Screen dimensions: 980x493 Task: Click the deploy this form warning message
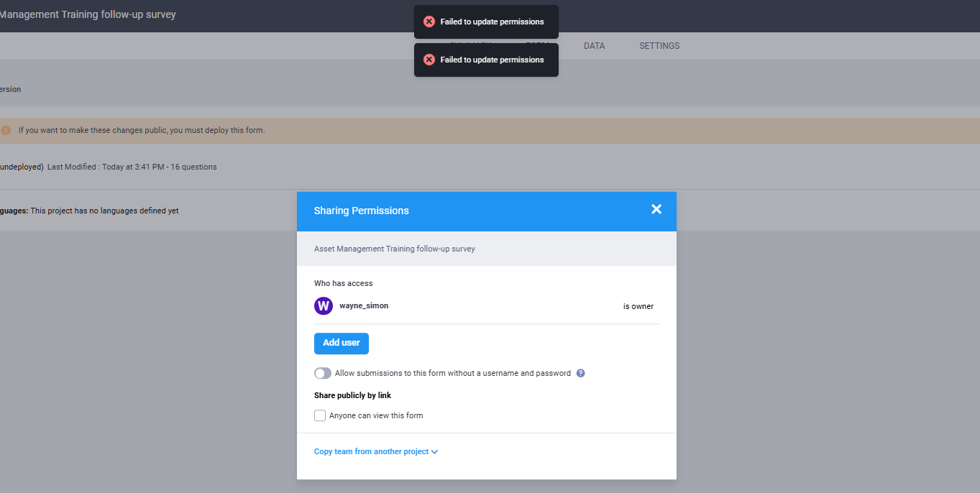(142, 131)
